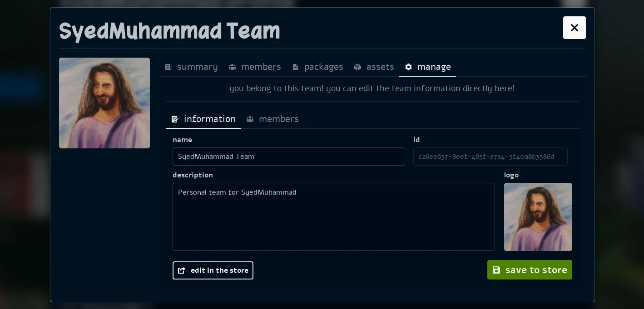Switch to the summary tab
The image size is (644, 309).
(x=197, y=67)
